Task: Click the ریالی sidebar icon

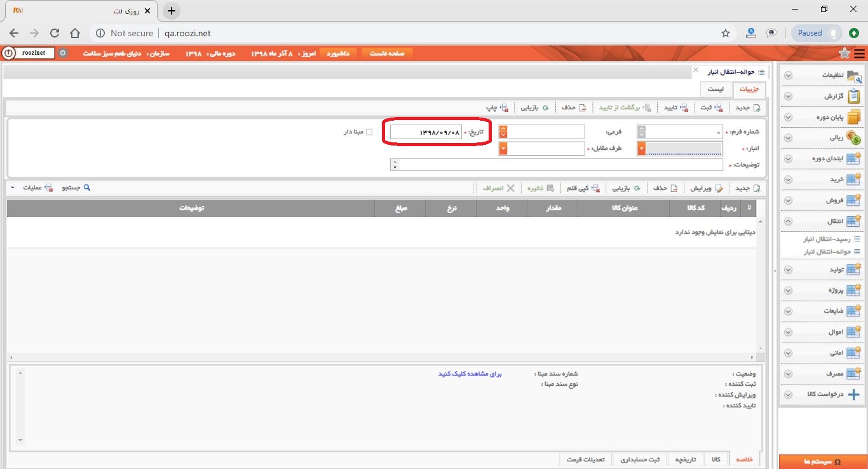Action: 854,138
